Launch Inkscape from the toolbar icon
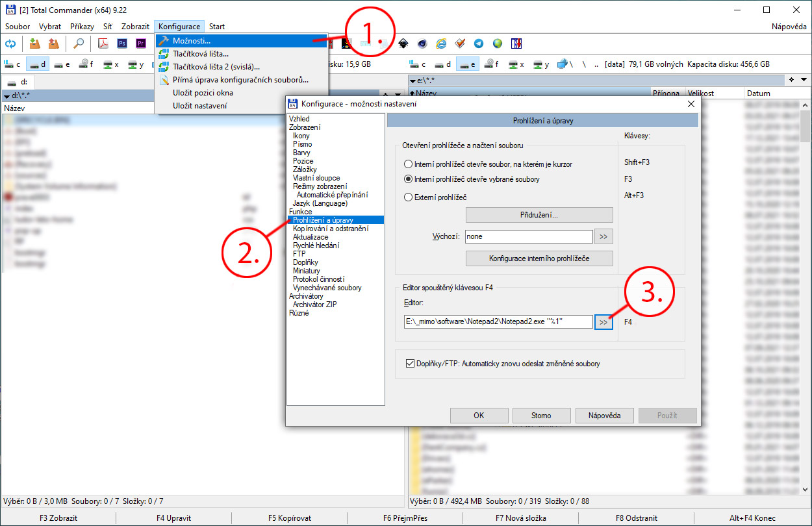Image resolution: width=812 pixels, height=526 pixels. tap(403, 44)
